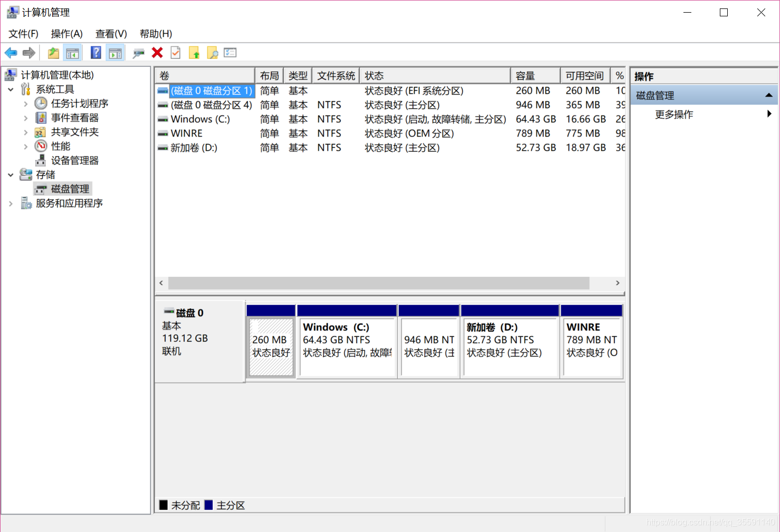Select the 新加卷 (D:) 52.73 GB partition block
Image resolution: width=780 pixels, height=532 pixels.
[x=510, y=342]
